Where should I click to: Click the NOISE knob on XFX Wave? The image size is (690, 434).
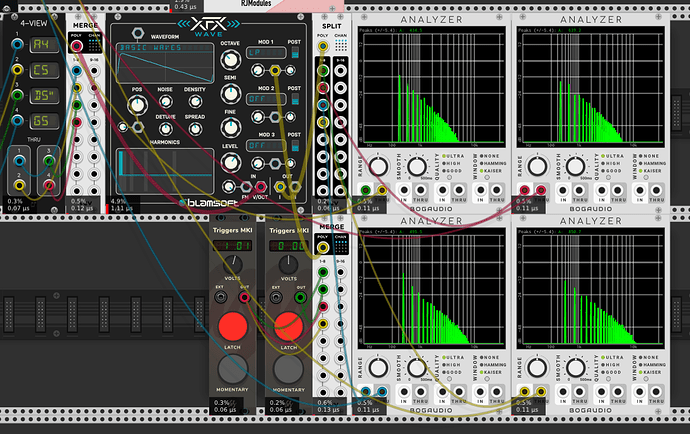[x=165, y=102]
